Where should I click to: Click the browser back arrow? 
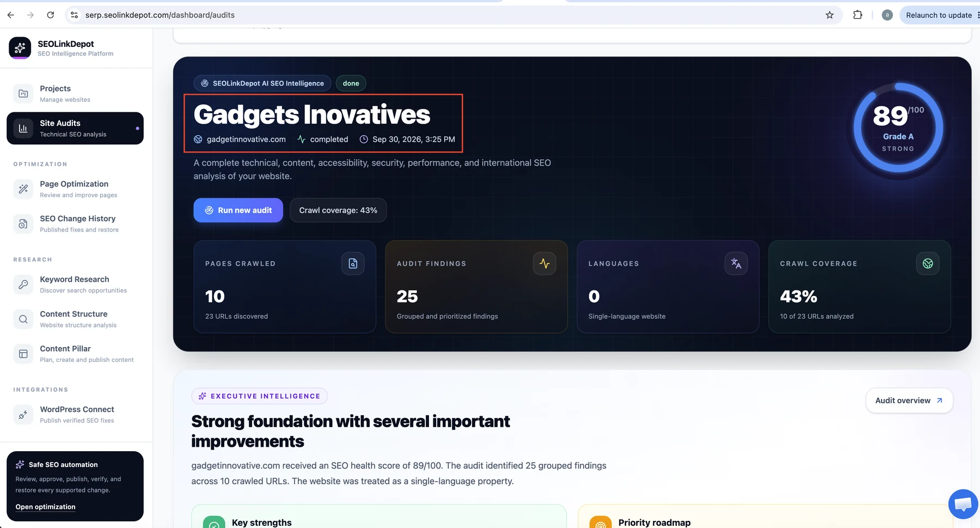[x=11, y=15]
